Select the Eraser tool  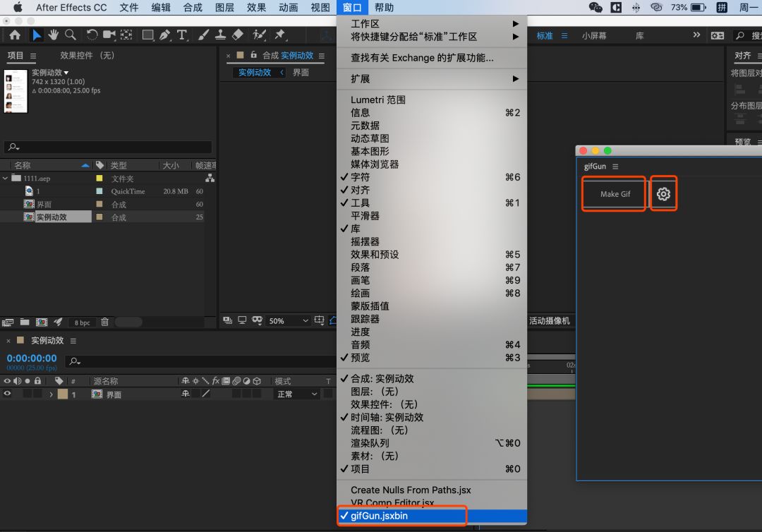click(x=238, y=35)
